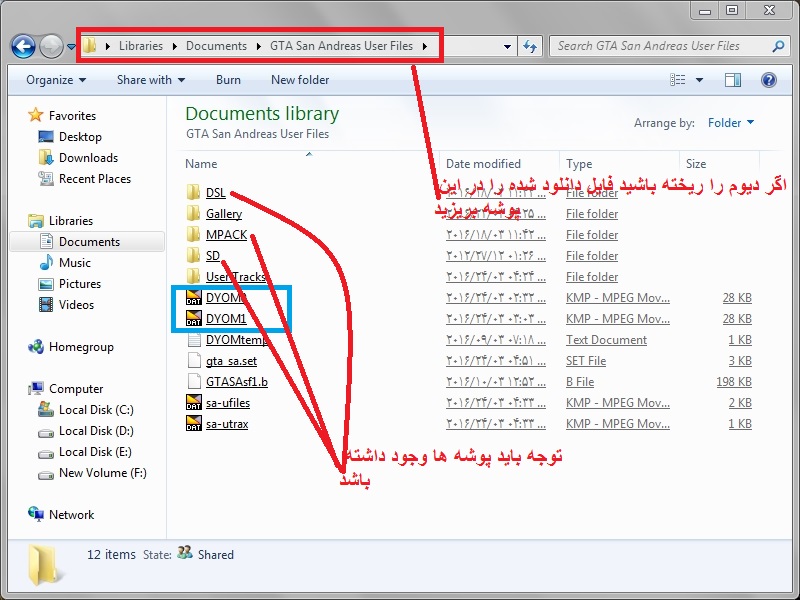This screenshot has height=600, width=800.
Task: Click the magnifier search icon
Action: 778,46
